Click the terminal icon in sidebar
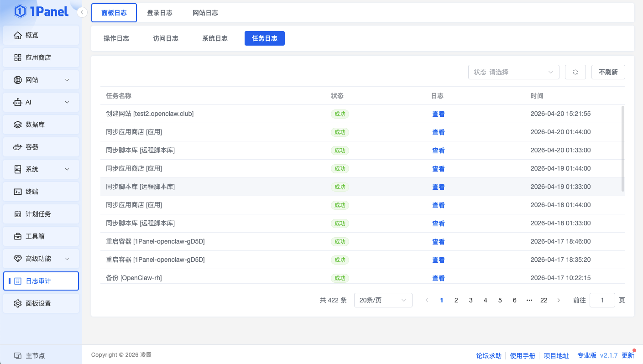This screenshot has height=364, width=643. (x=18, y=192)
